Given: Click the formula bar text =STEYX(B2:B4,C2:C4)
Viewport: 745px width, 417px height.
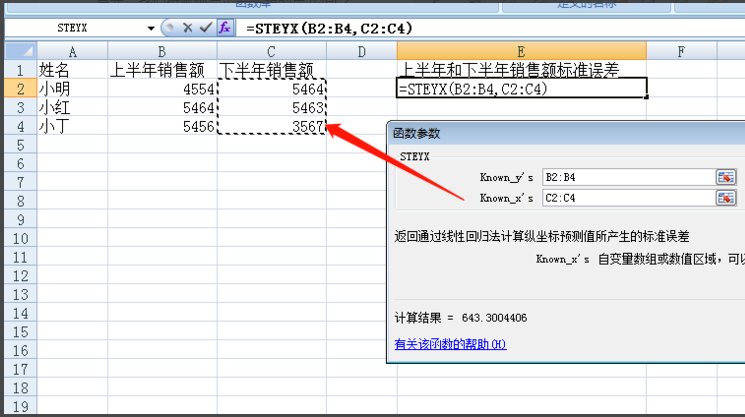Looking at the screenshot, I should 330,28.
